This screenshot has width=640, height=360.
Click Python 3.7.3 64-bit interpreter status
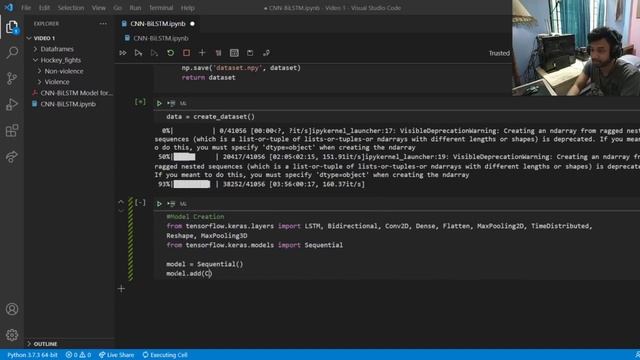click(32, 355)
